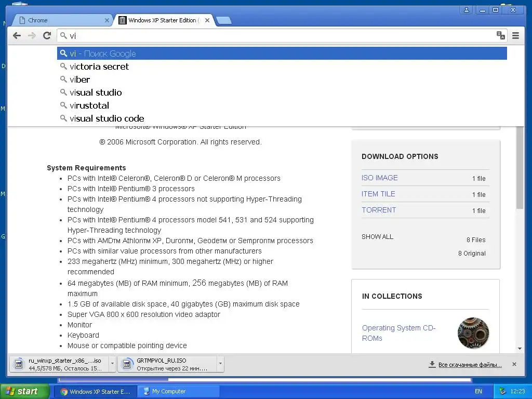Click the 'PCs with Intel Pentium 3 processors' line
Screen dimensions: 532x399
point(131,189)
